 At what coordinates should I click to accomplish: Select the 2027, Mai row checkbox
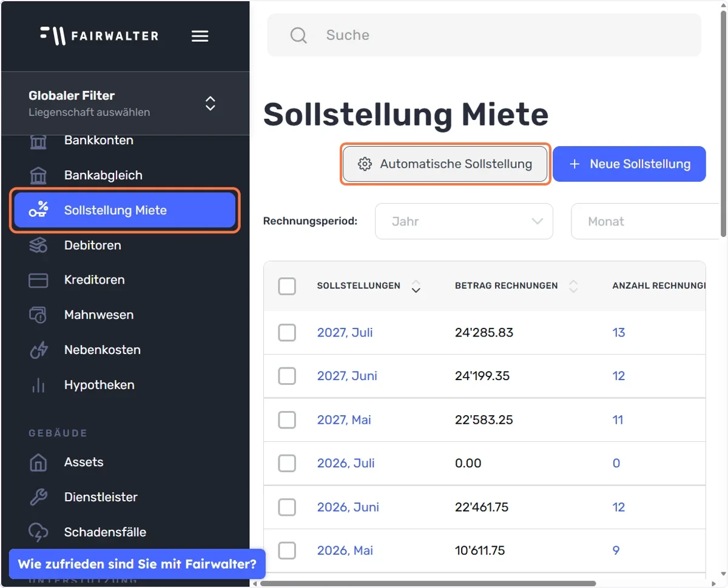tap(287, 420)
